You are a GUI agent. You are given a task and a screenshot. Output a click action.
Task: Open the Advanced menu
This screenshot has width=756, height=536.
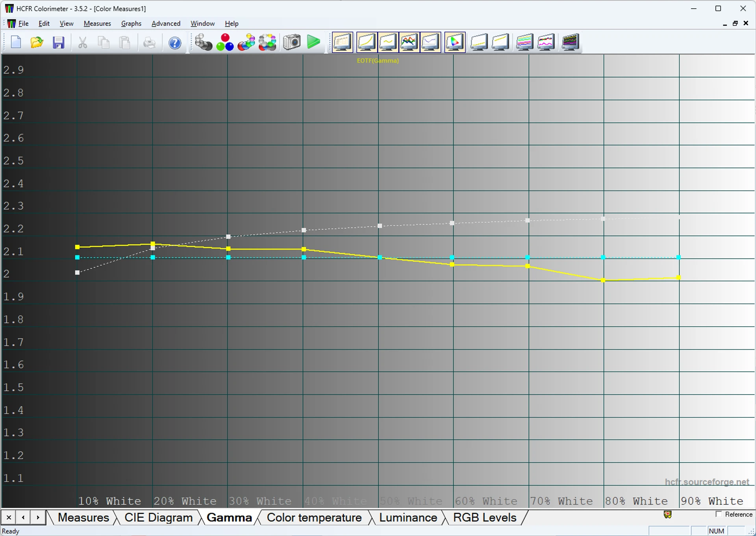[x=166, y=24]
